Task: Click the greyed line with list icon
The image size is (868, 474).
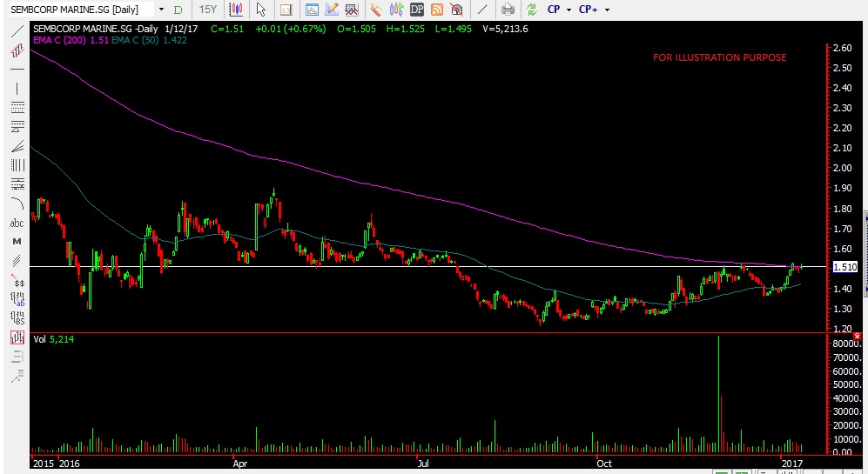Action: tap(17, 377)
